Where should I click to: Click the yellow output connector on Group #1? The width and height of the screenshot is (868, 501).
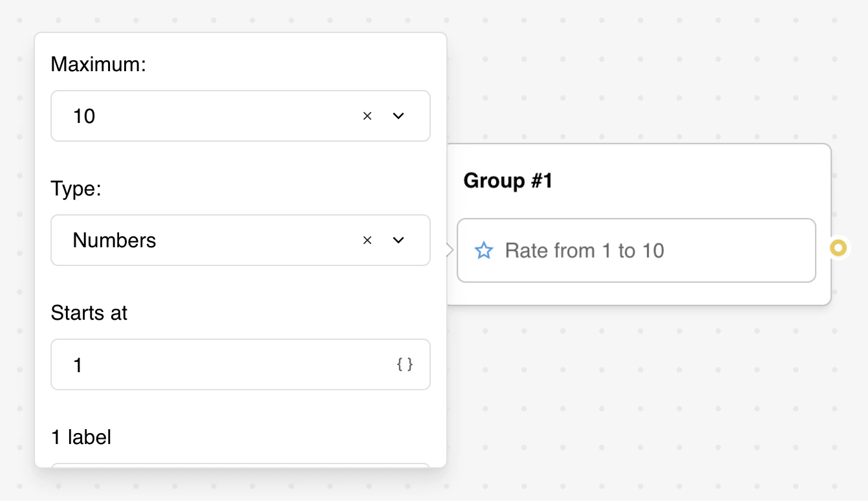pos(839,247)
